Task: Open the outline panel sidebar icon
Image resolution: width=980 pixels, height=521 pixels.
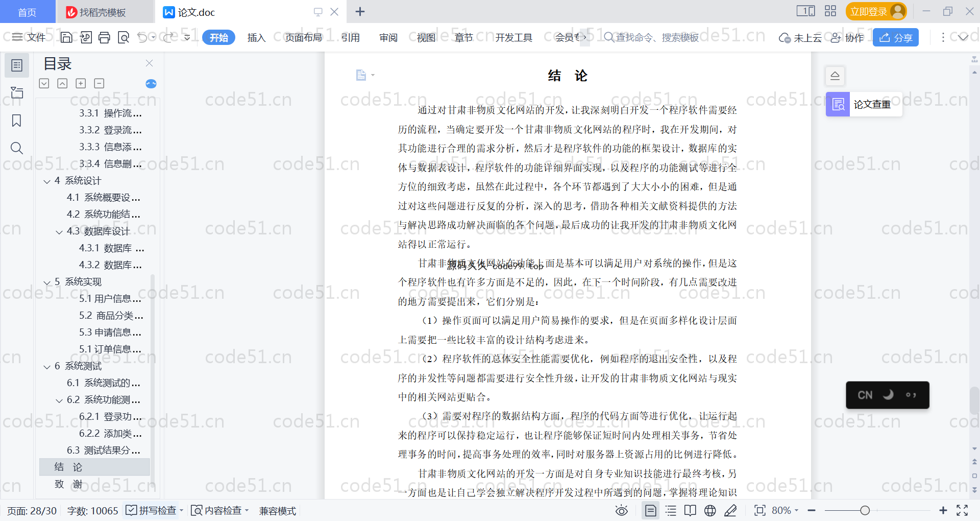Action: click(17, 65)
